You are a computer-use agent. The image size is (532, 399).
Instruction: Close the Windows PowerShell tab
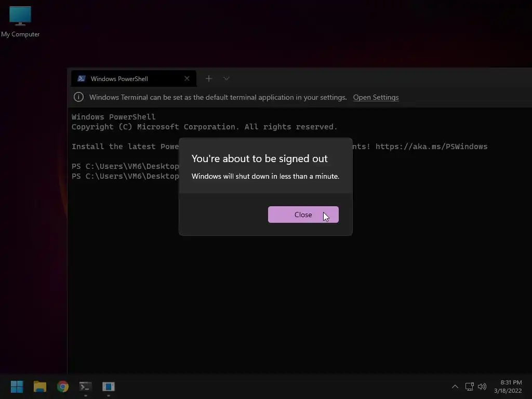point(187,79)
